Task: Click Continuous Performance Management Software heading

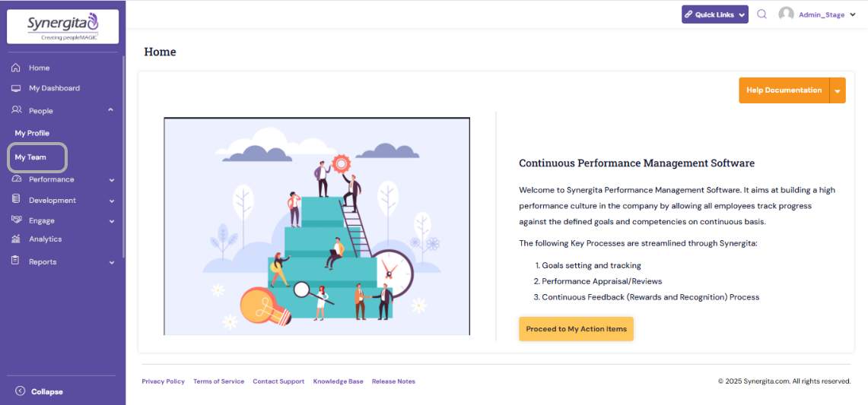Action: 637,163
